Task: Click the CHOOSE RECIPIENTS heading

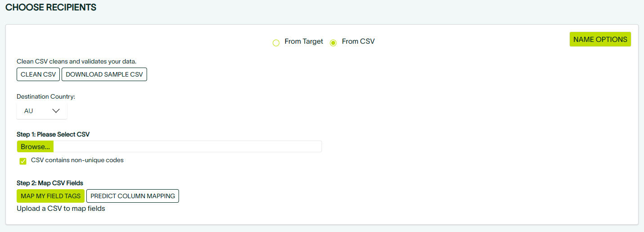Action: tap(51, 7)
